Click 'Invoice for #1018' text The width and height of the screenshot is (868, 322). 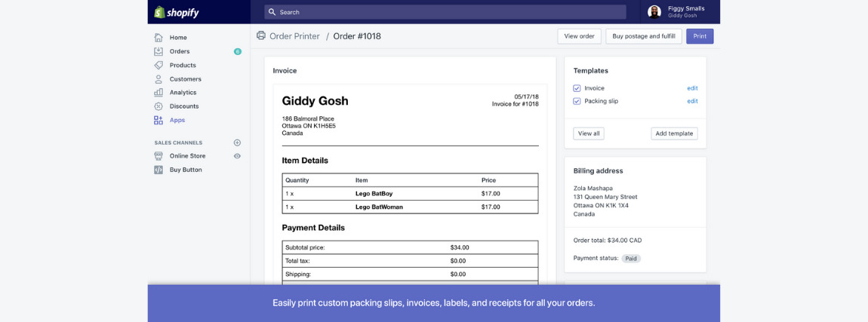tap(516, 104)
